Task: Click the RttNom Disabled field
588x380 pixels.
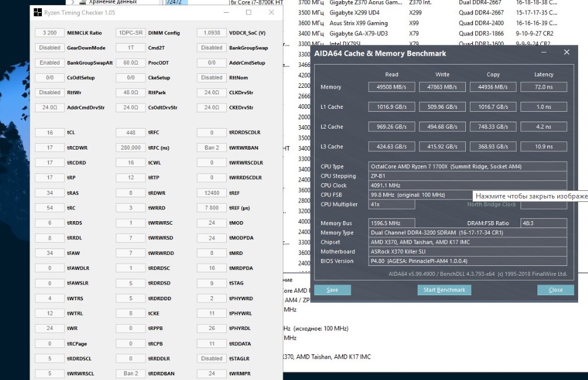Action: [x=212, y=77]
